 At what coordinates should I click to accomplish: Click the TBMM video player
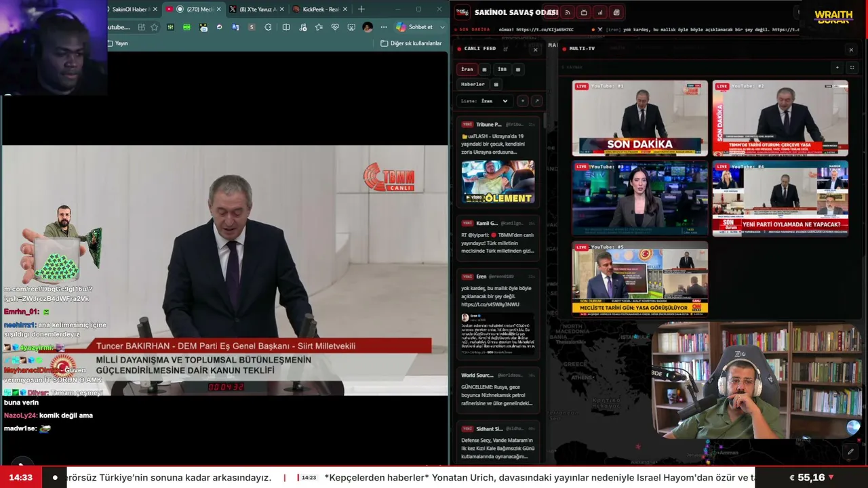225,270
